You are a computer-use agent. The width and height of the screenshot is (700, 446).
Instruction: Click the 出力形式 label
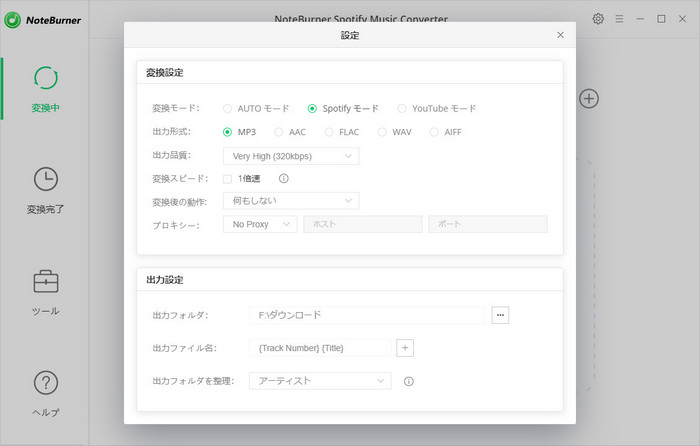tap(171, 132)
